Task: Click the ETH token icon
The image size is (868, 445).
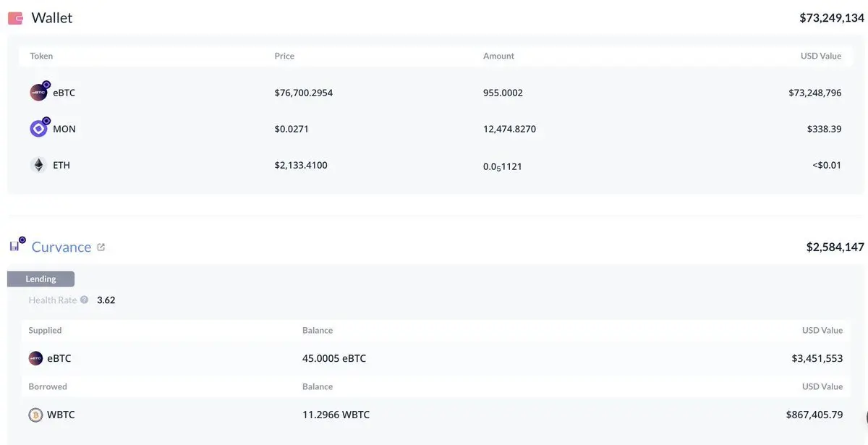Action: click(x=38, y=165)
